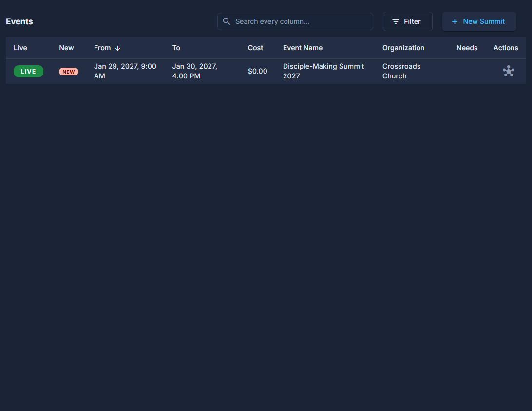Sort by the Event Name column header
Screen dimensions: 532x411
click(303, 48)
